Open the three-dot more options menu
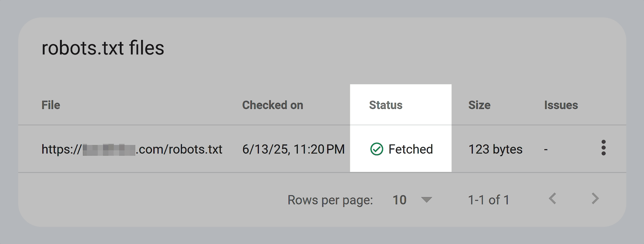Image resolution: width=644 pixels, height=244 pixels. coord(603,148)
